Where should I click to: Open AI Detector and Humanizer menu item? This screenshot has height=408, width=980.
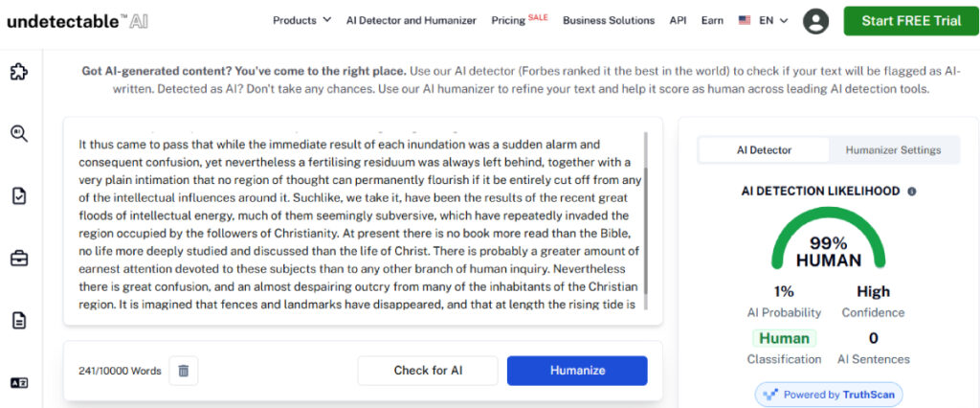tap(411, 20)
